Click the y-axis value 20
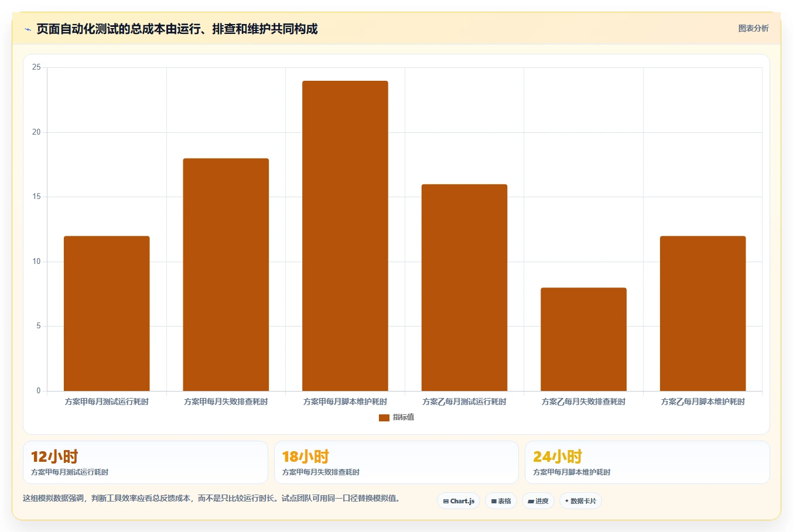This screenshot has height=532, width=793. [36, 132]
